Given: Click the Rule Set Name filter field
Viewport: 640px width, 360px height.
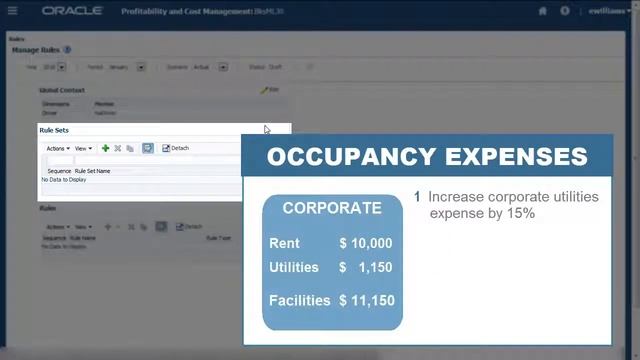Looking at the screenshot, I should (x=158, y=160).
